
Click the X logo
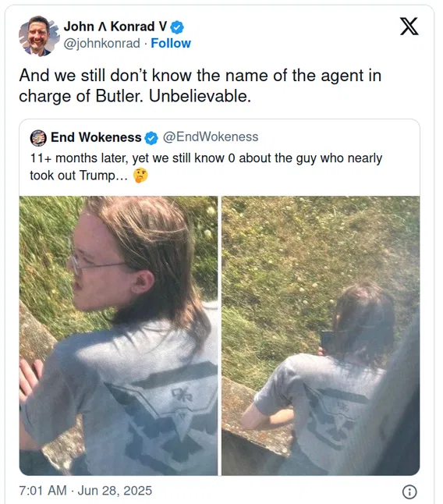click(409, 26)
